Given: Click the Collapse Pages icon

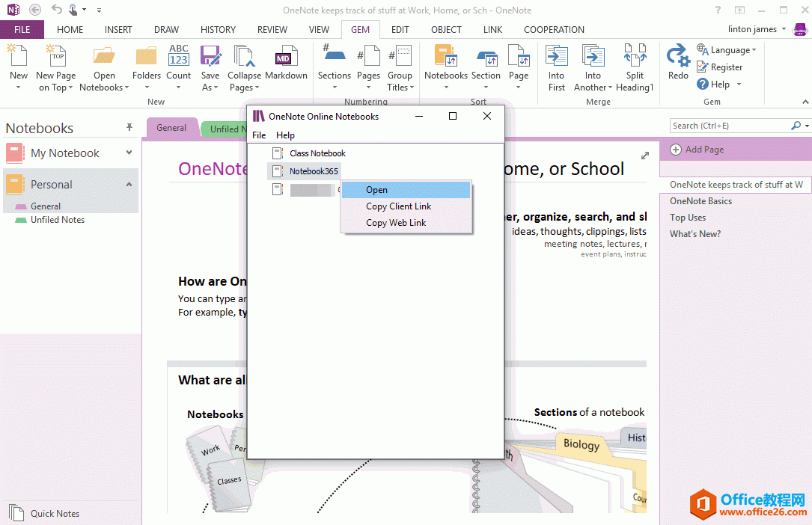Looking at the screenshot, I should pos(244,60).
